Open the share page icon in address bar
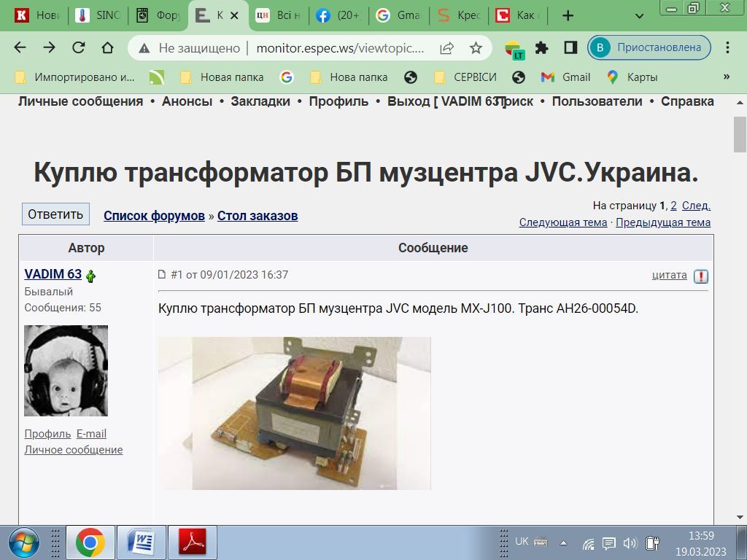 tap(446, 48)
